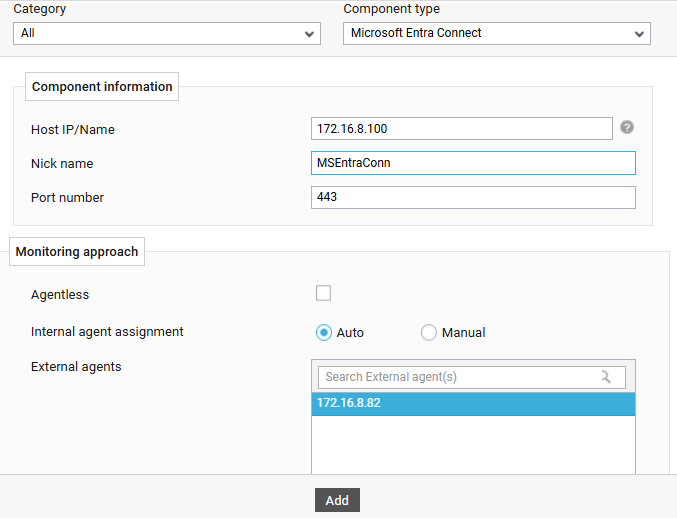Click the empty area of the External agents list
Image resolution: width=677 pixels, height=518 pixels.
[x=473, y=445]
